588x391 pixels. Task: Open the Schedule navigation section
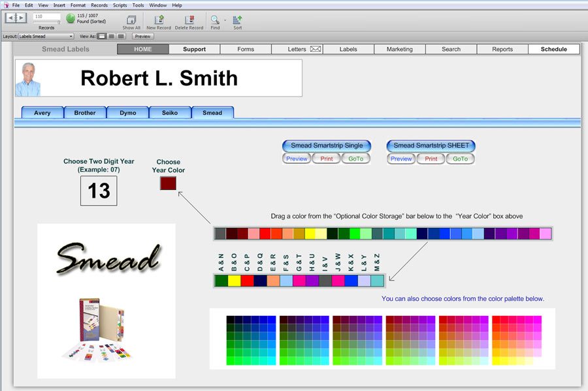554,49
